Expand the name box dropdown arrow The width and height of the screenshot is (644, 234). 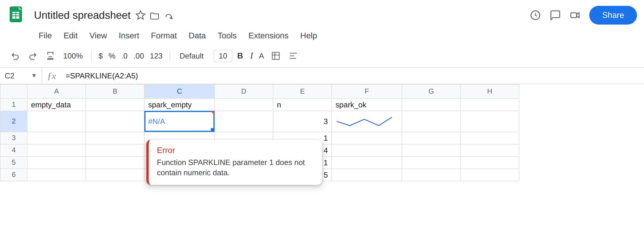[x=34, y=76]
